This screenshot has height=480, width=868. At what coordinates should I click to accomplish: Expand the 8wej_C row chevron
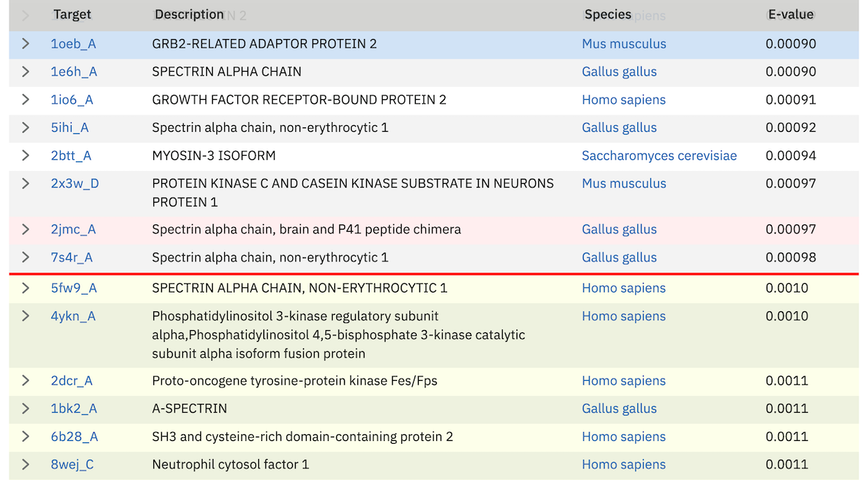[25, 464]
